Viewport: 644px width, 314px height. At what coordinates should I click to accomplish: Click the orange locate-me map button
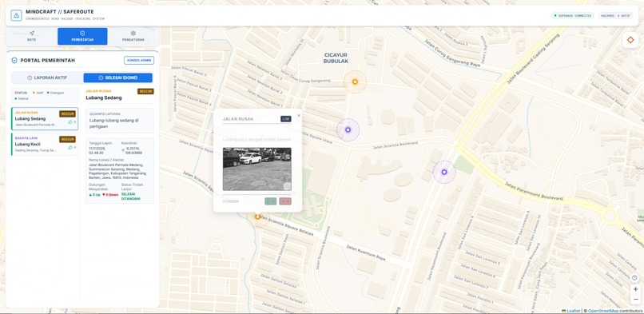(630, 40)
